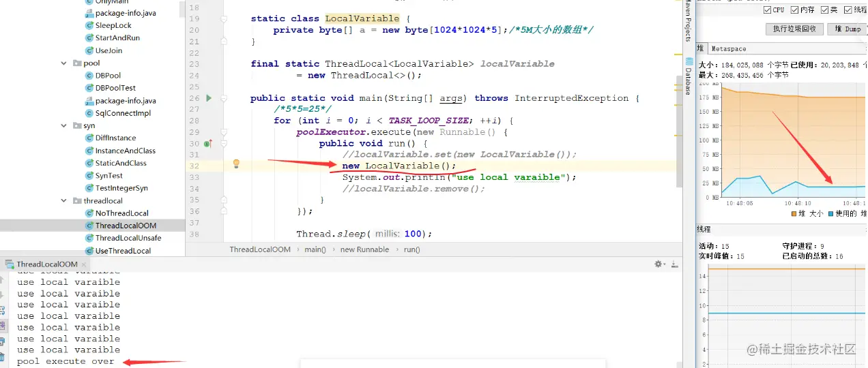
Task: Click the scroll-to-end icon in Run console
Action: point(3,326)
